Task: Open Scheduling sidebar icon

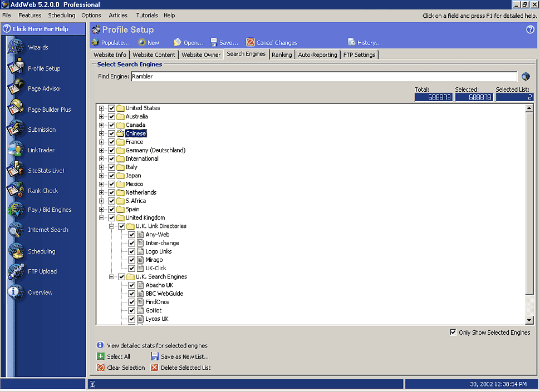Action: pyautogui.click(x=16, y=251)
